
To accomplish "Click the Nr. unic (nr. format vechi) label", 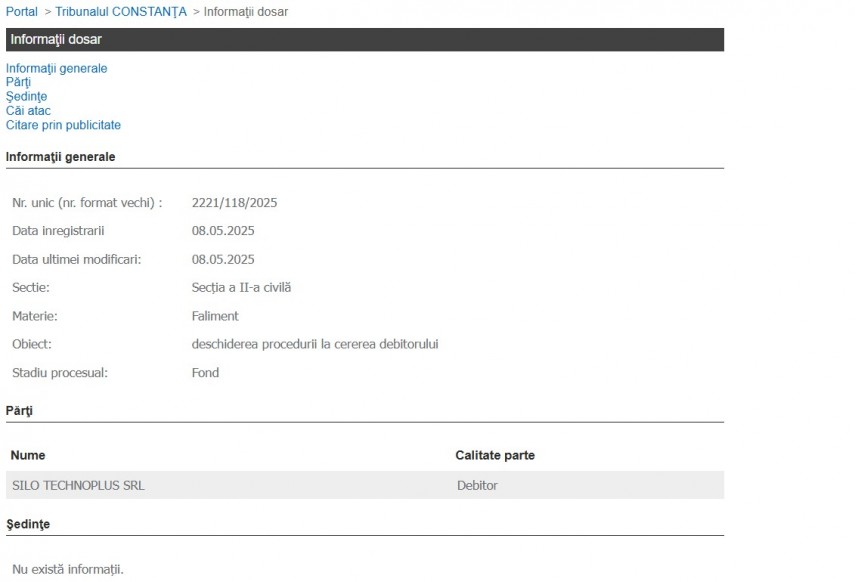I will pyautogui.click(x=87, y=203).
